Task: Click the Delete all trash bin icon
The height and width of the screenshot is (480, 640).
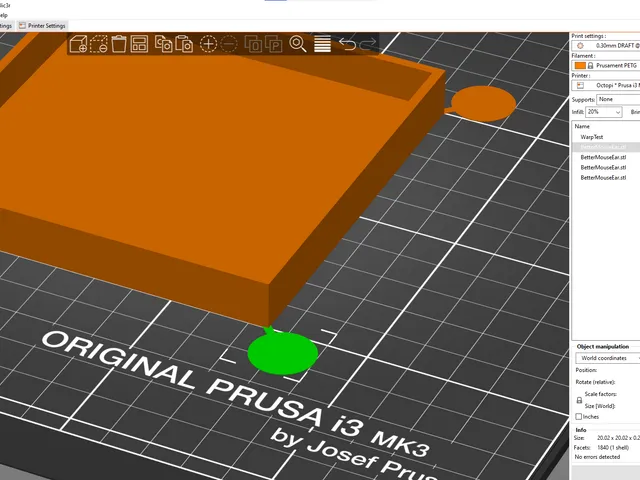Action: click(x=119, y=44)
